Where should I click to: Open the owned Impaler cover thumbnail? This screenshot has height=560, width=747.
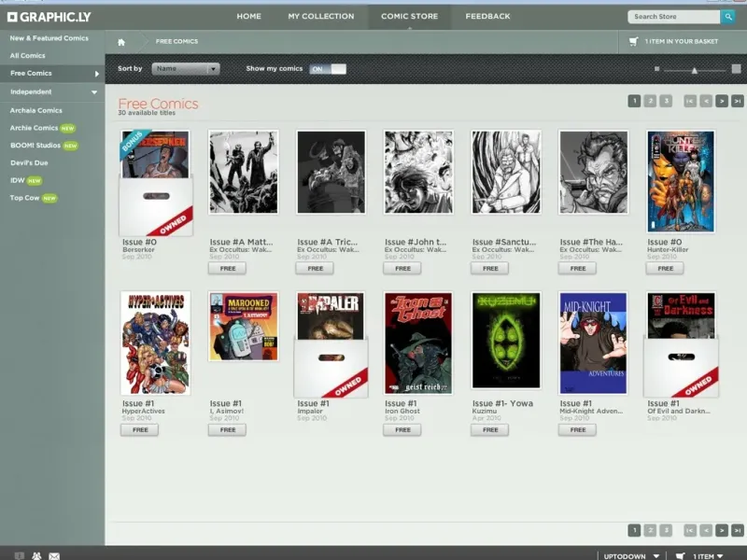331,344
